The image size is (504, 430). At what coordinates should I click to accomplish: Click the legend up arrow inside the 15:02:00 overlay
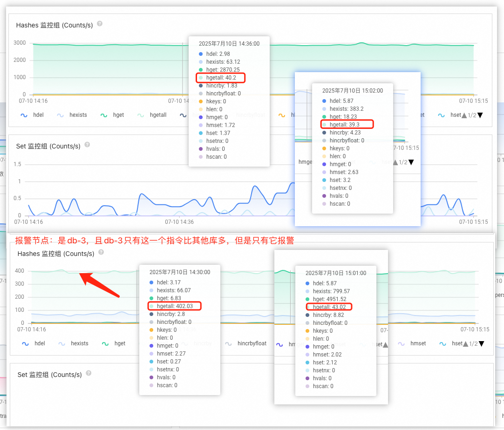pyautogui.click(x=395, y=162)
